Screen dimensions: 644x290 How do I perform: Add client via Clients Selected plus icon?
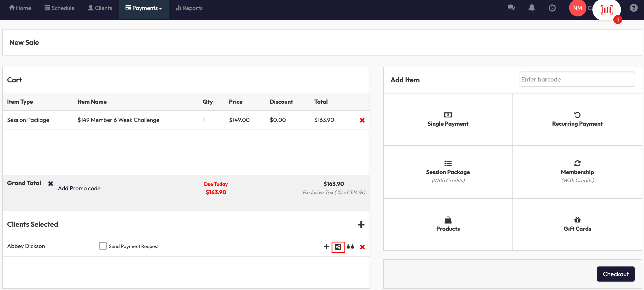pyautogui.click(x=361, y=224)
